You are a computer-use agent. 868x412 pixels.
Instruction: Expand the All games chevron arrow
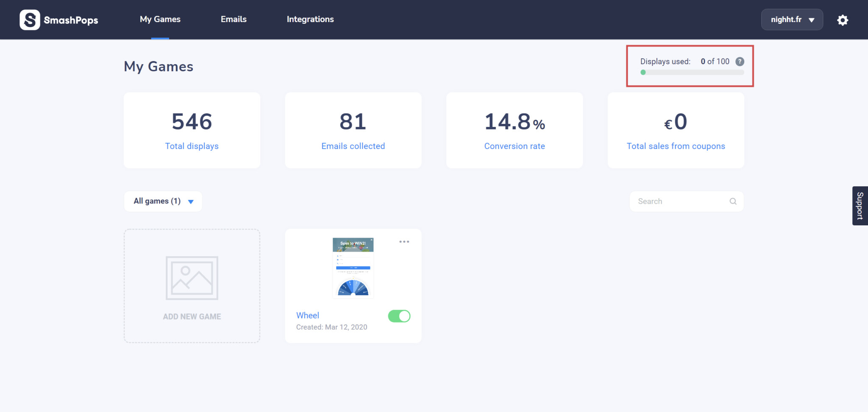(190, 202)
